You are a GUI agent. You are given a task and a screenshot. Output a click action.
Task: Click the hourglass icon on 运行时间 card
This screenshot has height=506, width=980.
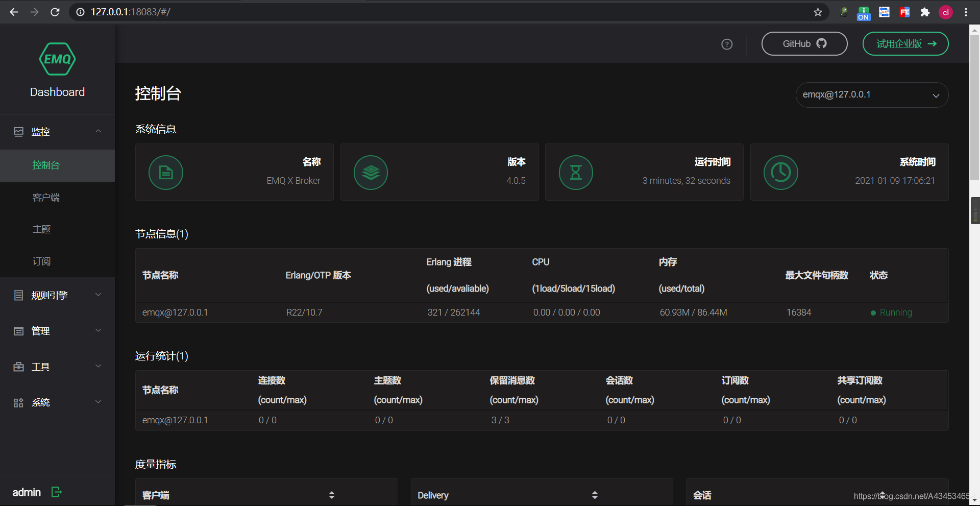(x=576, y=173)
